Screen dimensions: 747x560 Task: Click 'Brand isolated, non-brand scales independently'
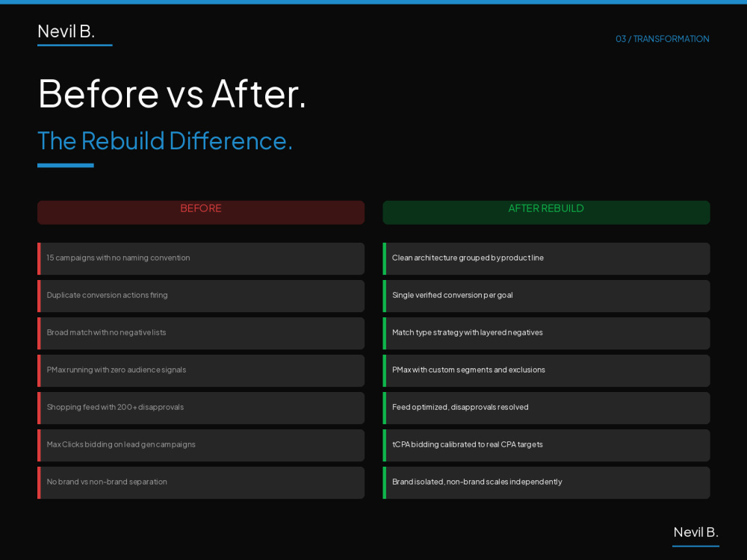coord(546,483)
